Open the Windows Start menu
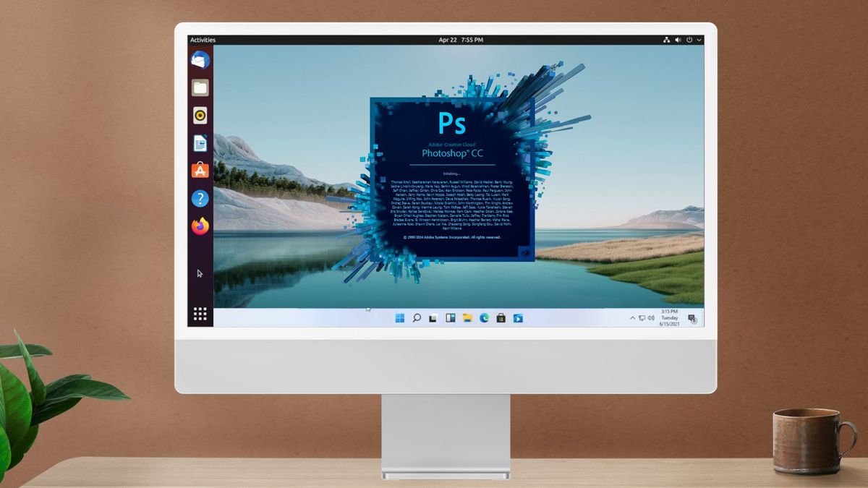This screenshot has height=488, width=868. click(399, 316)
